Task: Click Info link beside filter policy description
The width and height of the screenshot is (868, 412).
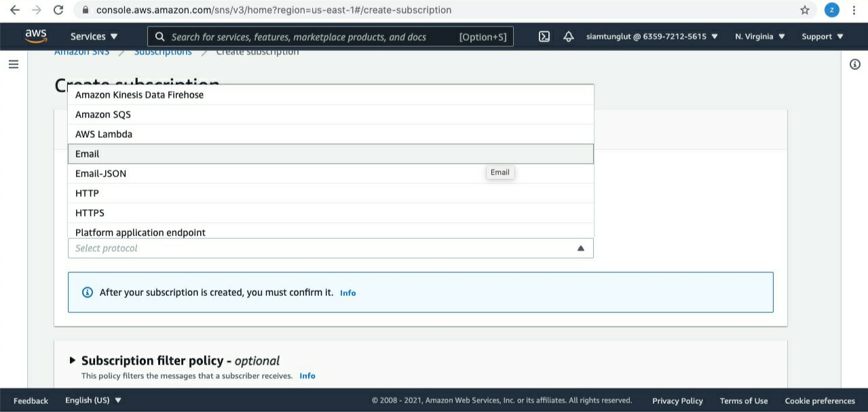Action: [x=307, y=376]
